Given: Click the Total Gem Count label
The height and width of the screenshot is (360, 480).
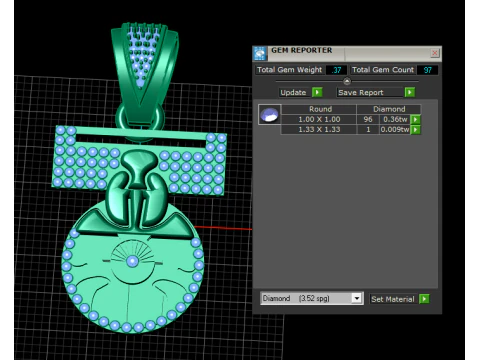Looking at the screenshot, I should [383, 70].
